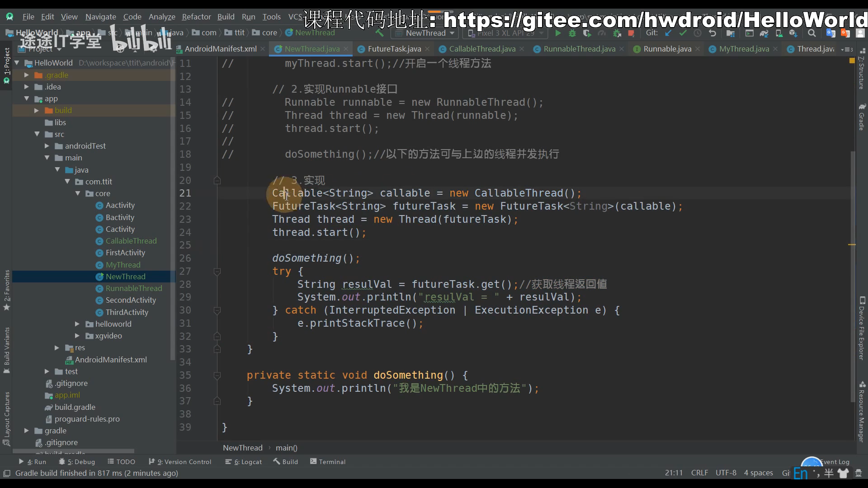Commit changes with the Git green checkmark
Viewport: 868px width, 488px height.
[x=683, y=33]
